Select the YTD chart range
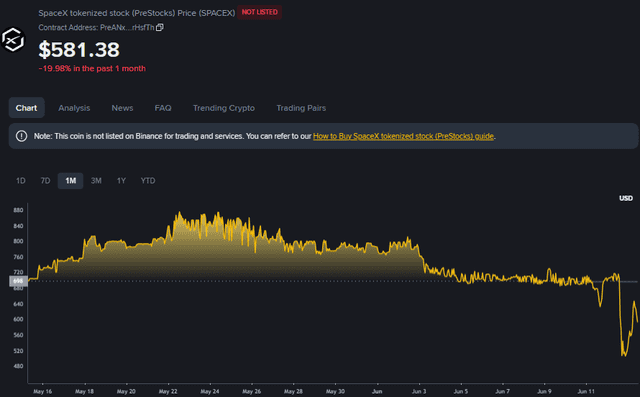This screenshot has width=640, height=397. [148, 180]
